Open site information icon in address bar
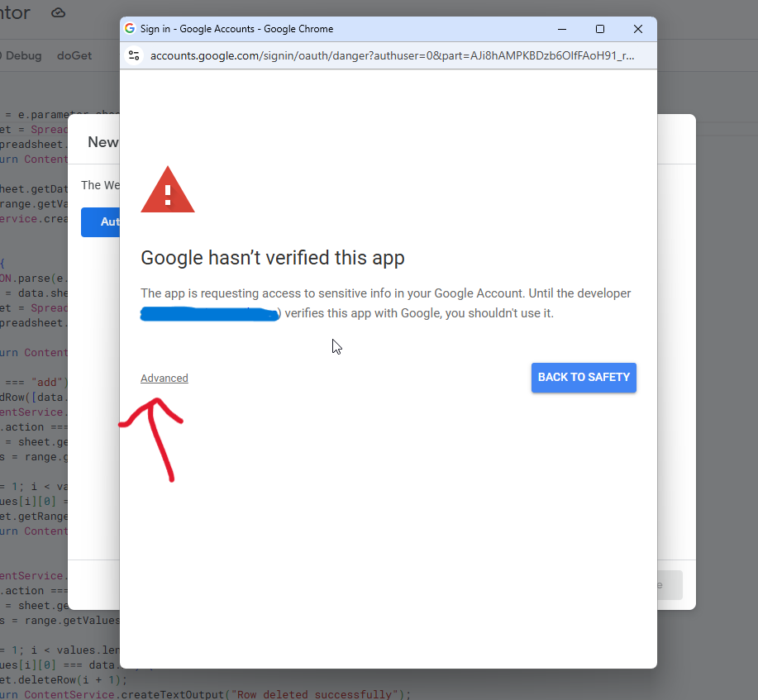This screenshot has height=700, width=758. click(x=134, y=55)
